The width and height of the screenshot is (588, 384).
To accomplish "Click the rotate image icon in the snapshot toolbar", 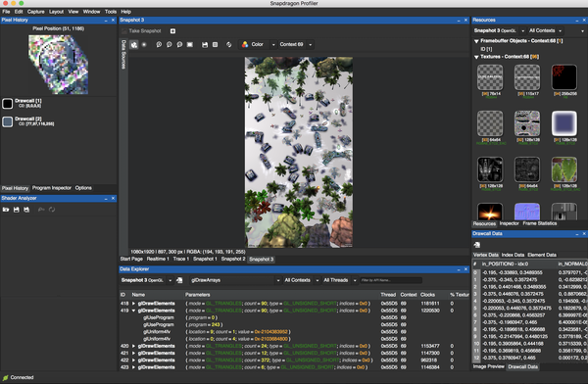I will [228, 45].
